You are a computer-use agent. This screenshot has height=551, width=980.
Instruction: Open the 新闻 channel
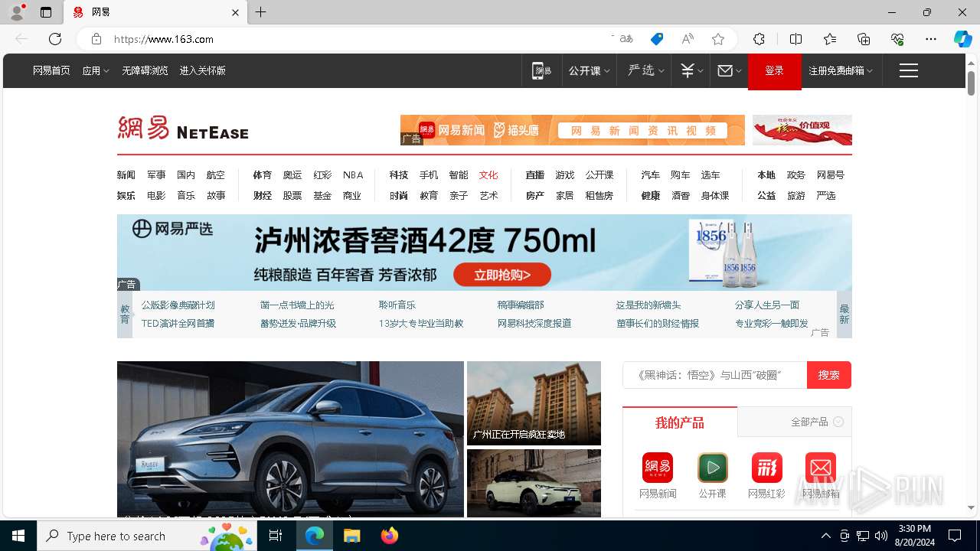(x=126, y=175)
